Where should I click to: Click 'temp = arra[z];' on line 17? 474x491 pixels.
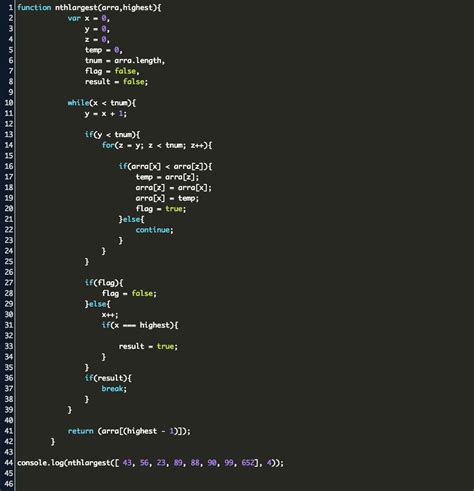(x=167, y=177)
